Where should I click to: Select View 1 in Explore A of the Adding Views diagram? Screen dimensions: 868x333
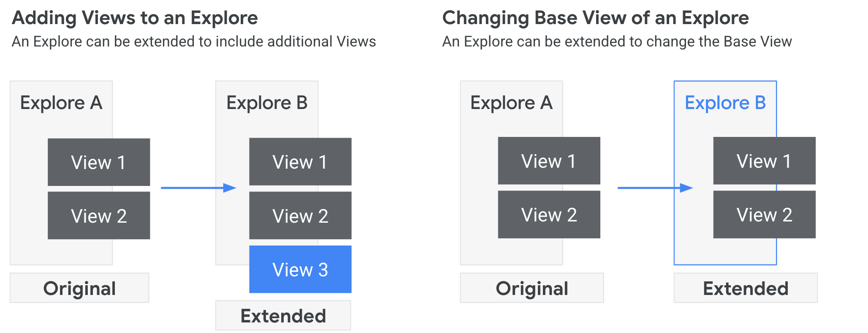pyautogui.click(x=99, y=162)
